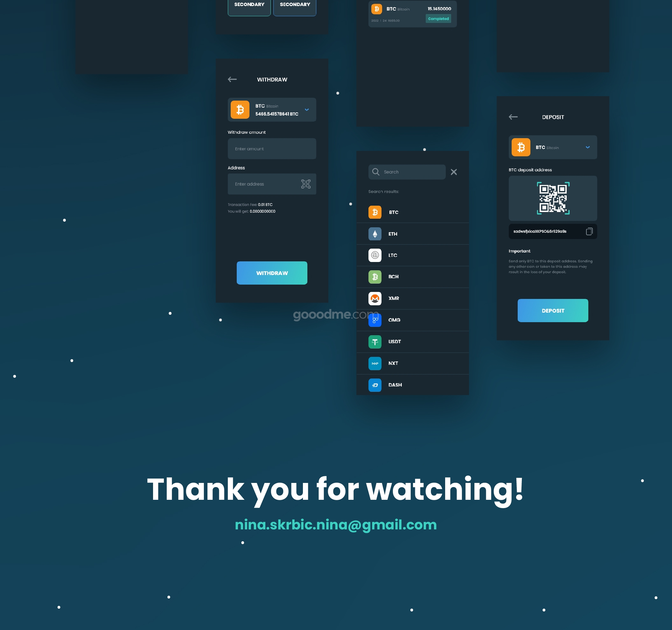This screenshot has height=630, width=672.
Task: Click the LTC icon in search results
Action: click(x=374, y=255)
